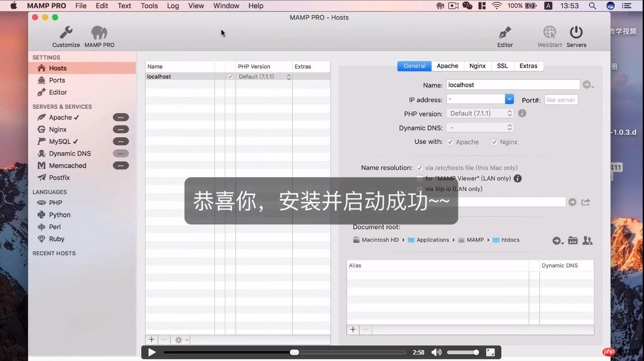Screen dimensions: 644x361
Task: Toggle Use with Nginx checkbox
Action: tap(494, 142)
